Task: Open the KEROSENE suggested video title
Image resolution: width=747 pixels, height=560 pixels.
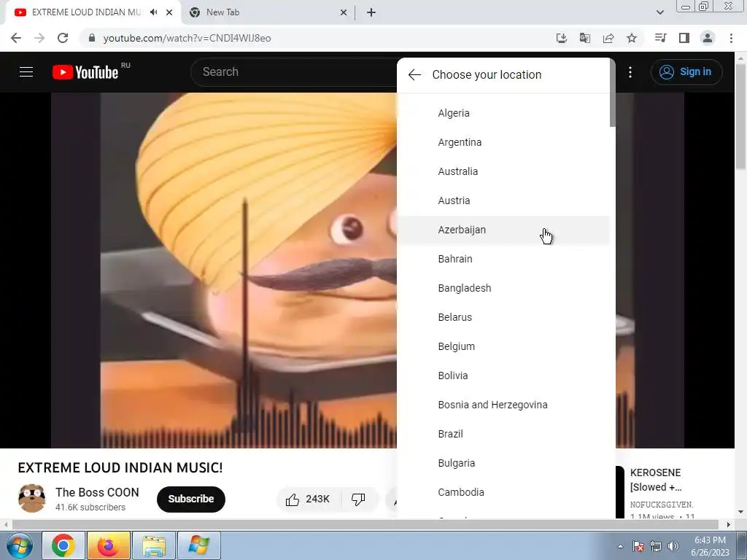Action: coord(656,480)
